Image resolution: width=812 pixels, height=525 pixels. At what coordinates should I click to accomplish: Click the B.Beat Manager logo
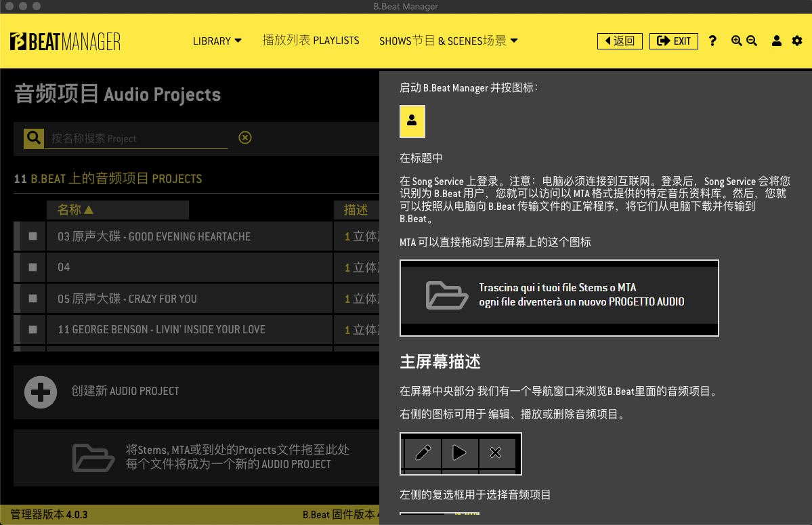[x=65, y=41]
